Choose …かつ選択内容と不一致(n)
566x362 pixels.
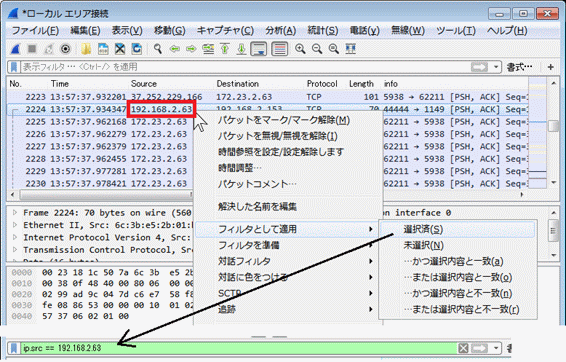pyautogui.click(x=458, y=293)
